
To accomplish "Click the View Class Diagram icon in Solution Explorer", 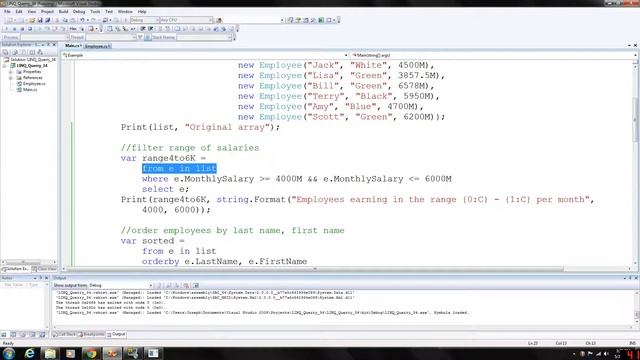I will tap(40, 52).
